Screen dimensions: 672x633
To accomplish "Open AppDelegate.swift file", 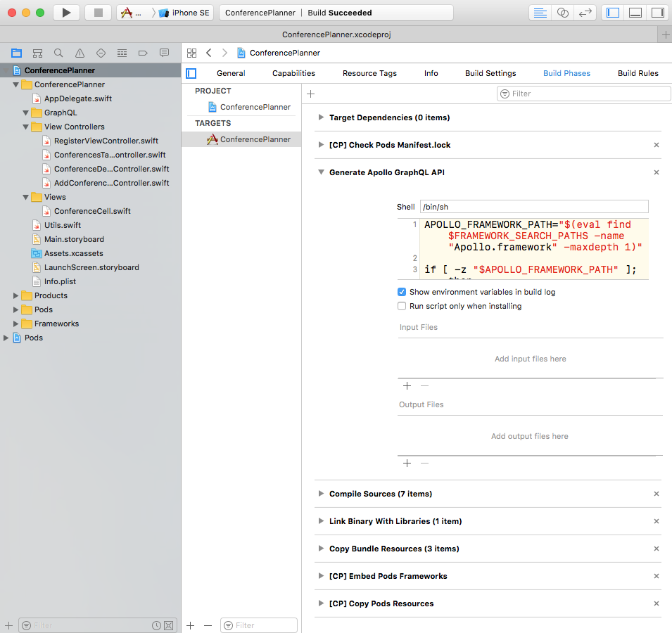I will [78, 98].
